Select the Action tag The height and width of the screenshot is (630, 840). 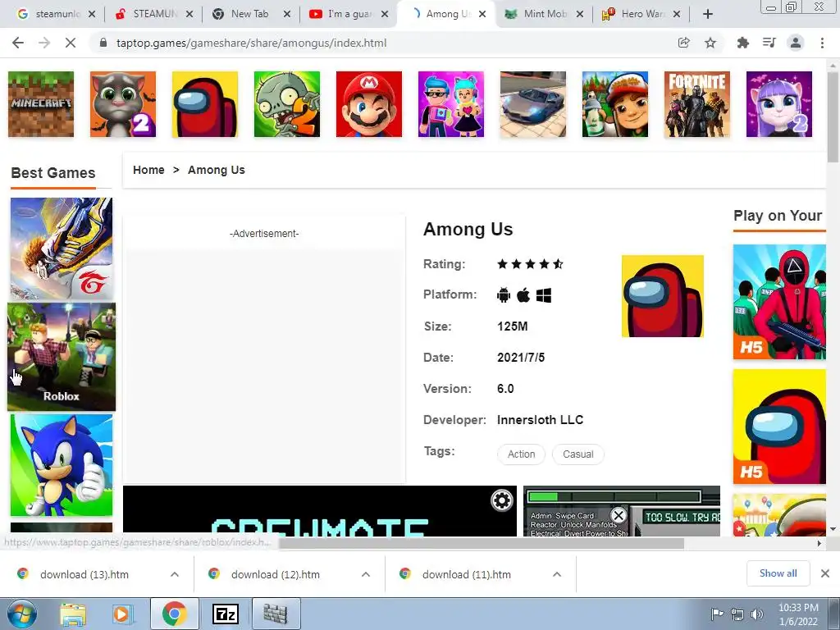[x=521, y=454]
